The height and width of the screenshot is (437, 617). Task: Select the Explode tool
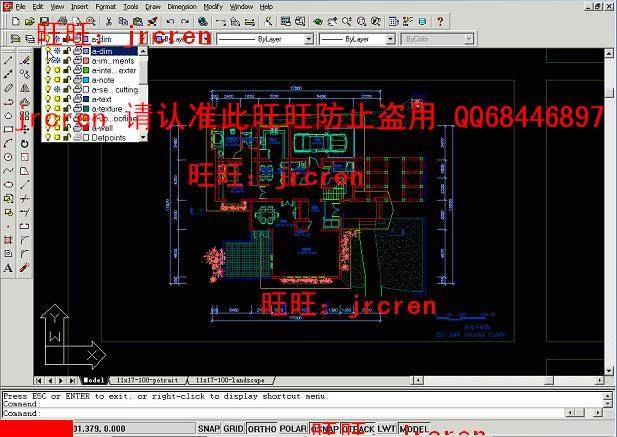[x=25, y=268]
